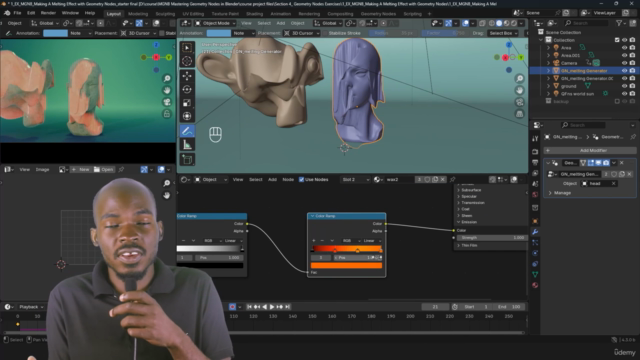Open the Playback dropdown in timeline
This screenshot has height=360, width=640.
(x=31, y=307)
